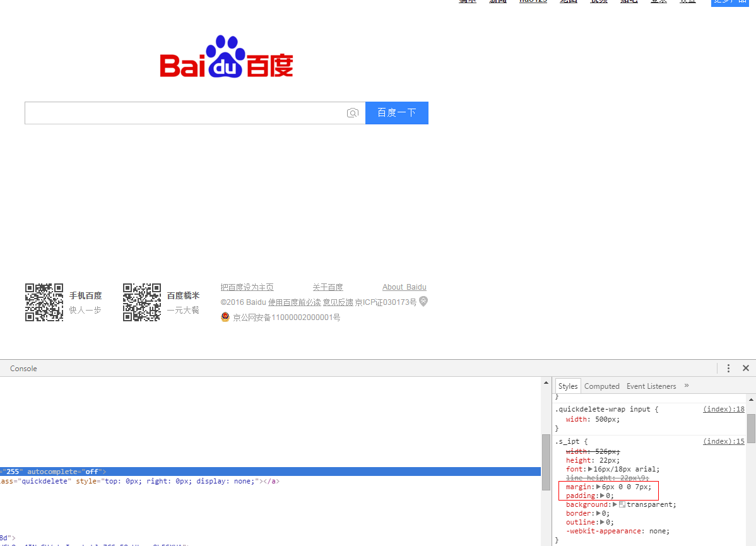Open source link (index):18
Screen dimensions: 756x546
pos(724,409)
